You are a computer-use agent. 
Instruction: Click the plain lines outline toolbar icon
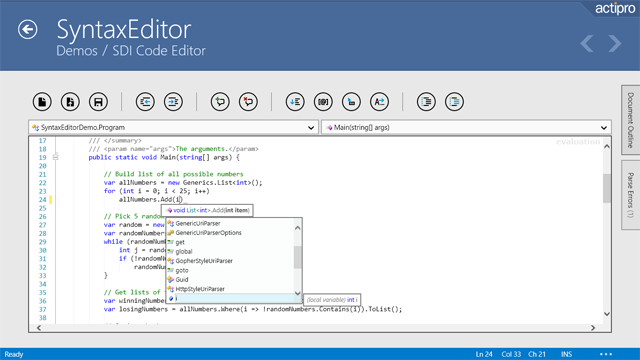426,102
